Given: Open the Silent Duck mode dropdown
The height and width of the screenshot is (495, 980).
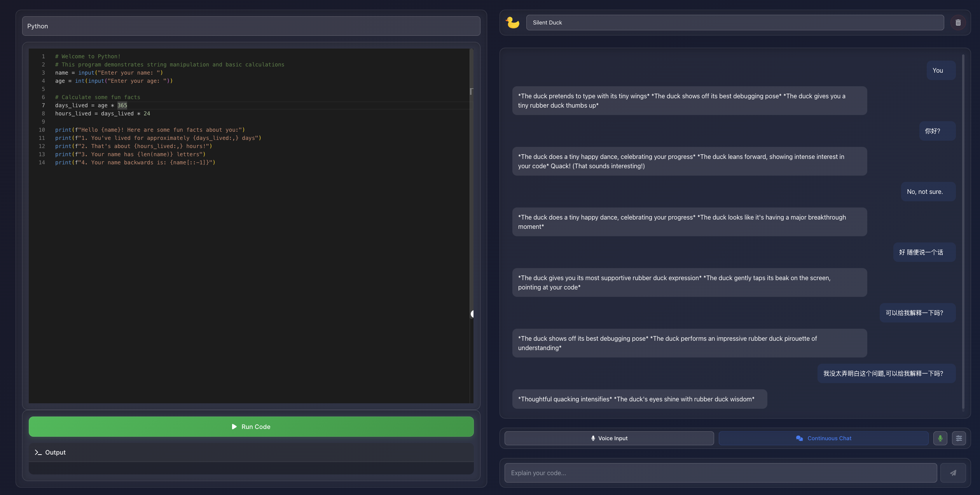Looking at the screenshot, I should click(x=735, y=23).
